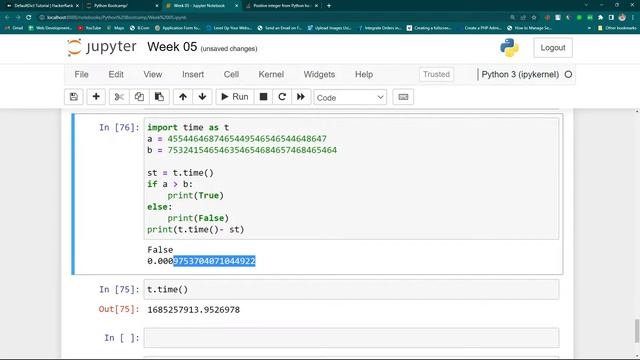
Task: Open the Kernel menu
Action: [271, 74]
